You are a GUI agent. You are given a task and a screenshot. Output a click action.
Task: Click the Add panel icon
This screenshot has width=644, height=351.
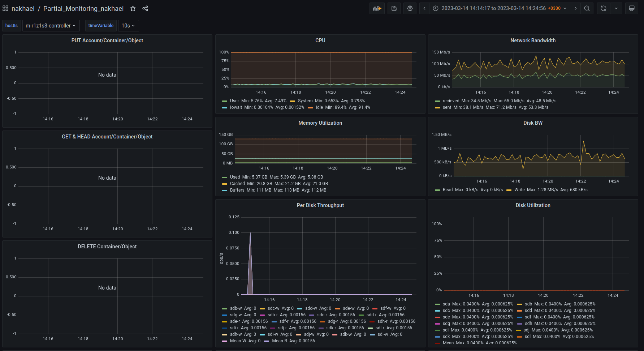(377, 8)
